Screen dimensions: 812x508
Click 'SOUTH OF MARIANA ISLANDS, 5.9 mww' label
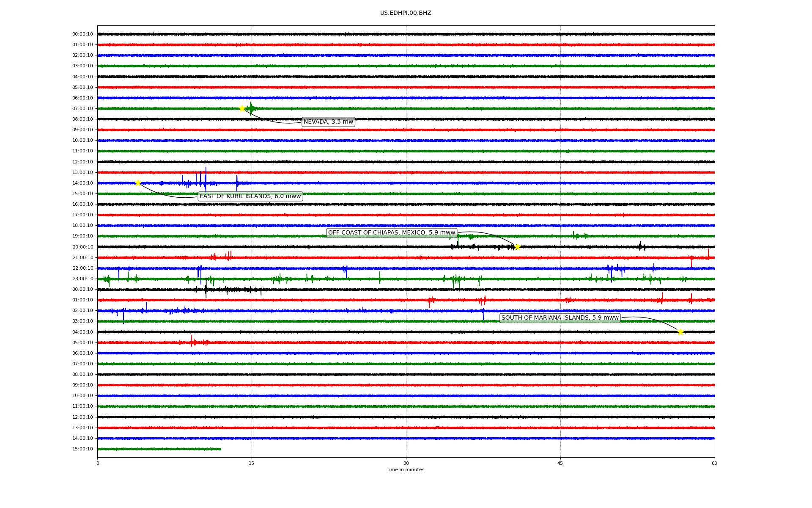560,318
